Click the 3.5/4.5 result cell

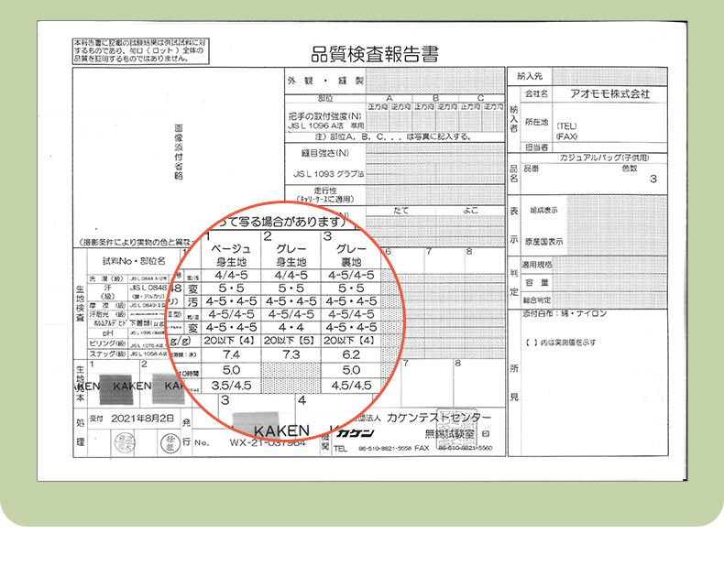pyautogui.click(x=230, y=385)
